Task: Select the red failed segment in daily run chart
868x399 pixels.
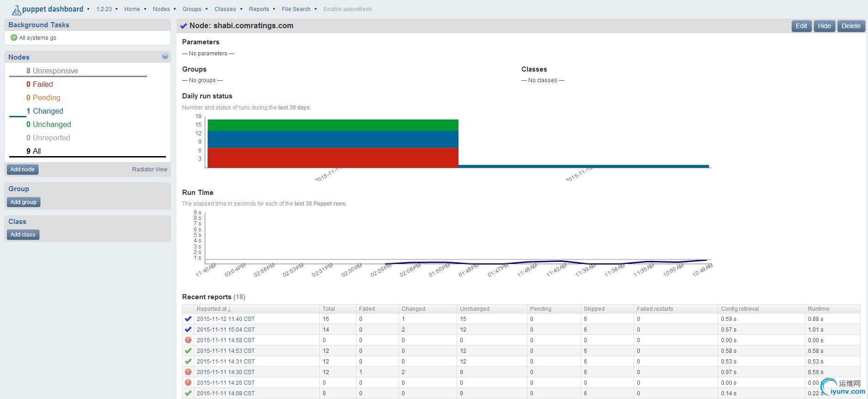Action: point(333,157)
